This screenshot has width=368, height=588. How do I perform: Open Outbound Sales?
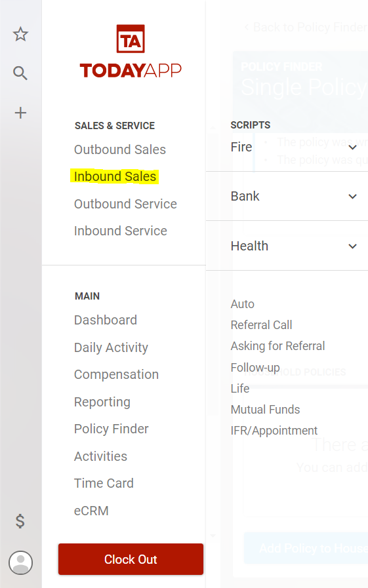(x=120, y=149)
